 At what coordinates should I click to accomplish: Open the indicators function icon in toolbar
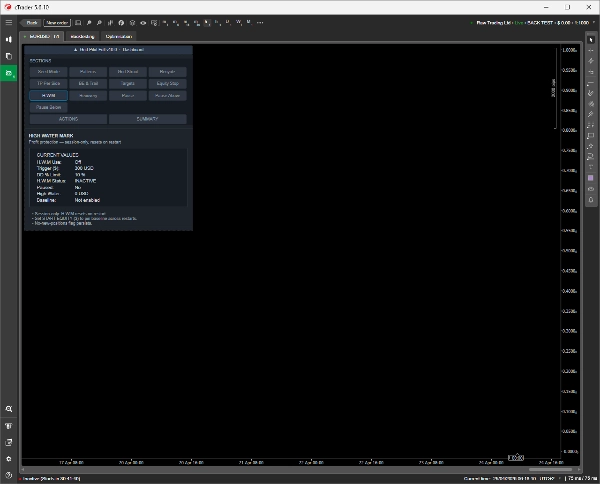point(121,23)
